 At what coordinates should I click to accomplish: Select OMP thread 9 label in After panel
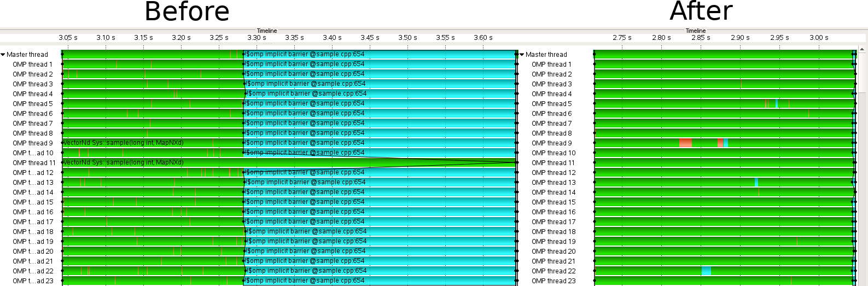point(551,143)
